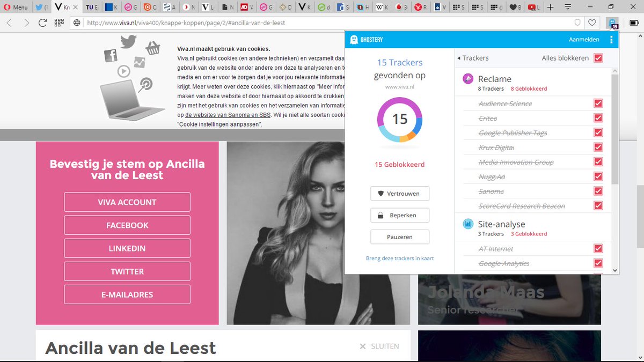Click the Reclame category heading

(495, 79)
